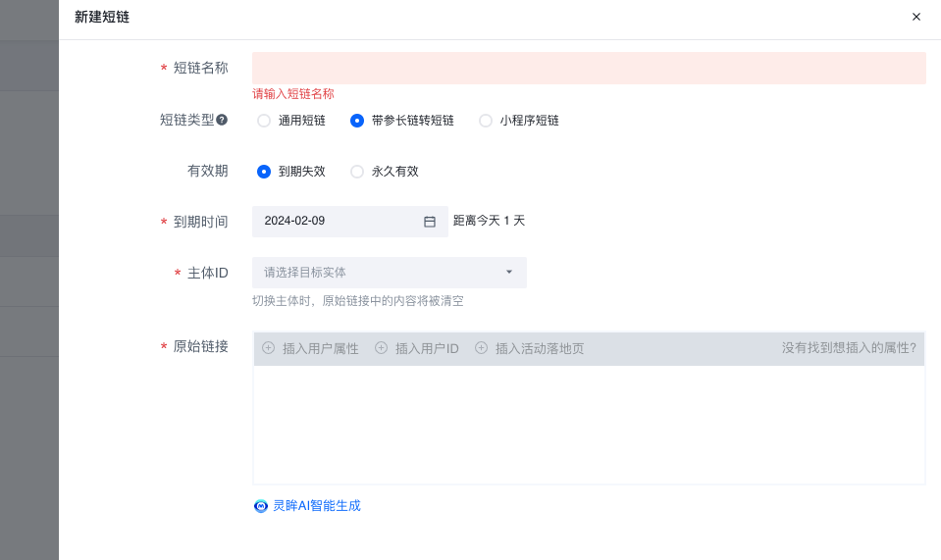The width and height of the screenshot is (941, 560).
Task: Click the 灵眸AI智能生成 link
Action: [x=316, y=506]
